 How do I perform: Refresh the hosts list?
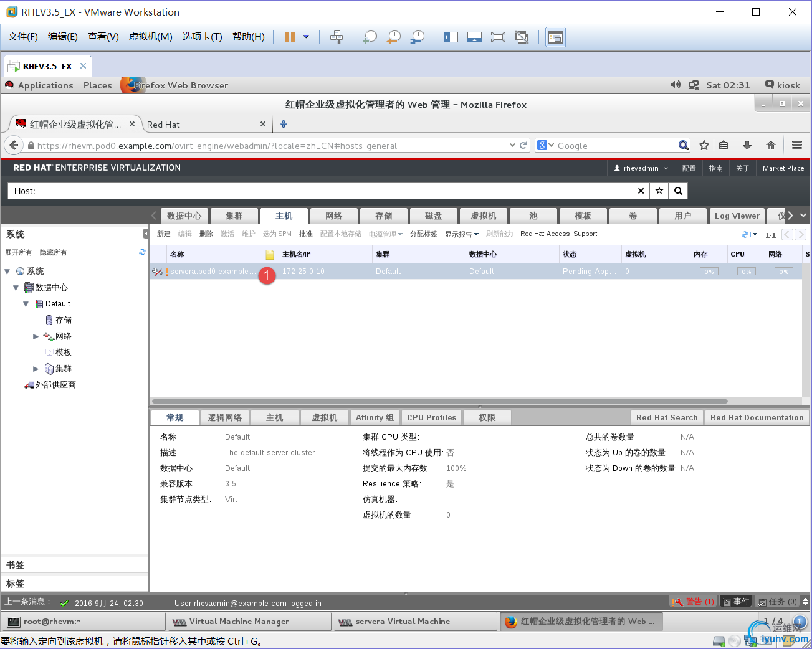point(745,234)
